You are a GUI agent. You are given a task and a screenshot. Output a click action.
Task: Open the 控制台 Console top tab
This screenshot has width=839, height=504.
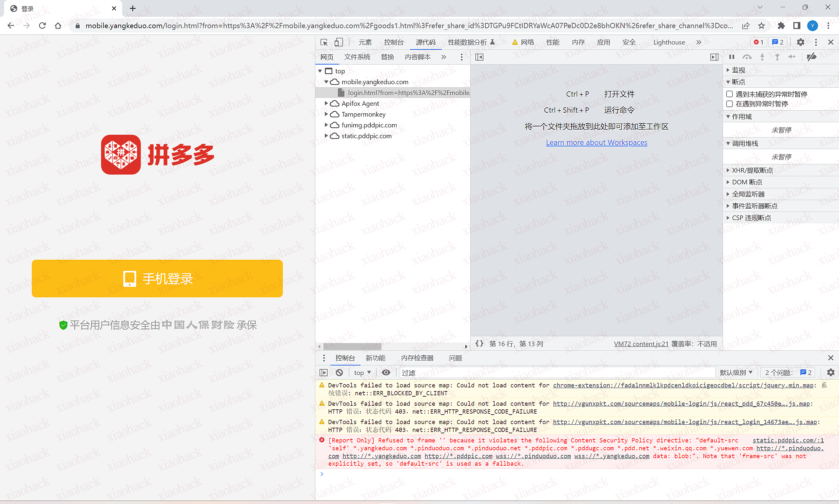pyautogui.click(x=394, y=42)
